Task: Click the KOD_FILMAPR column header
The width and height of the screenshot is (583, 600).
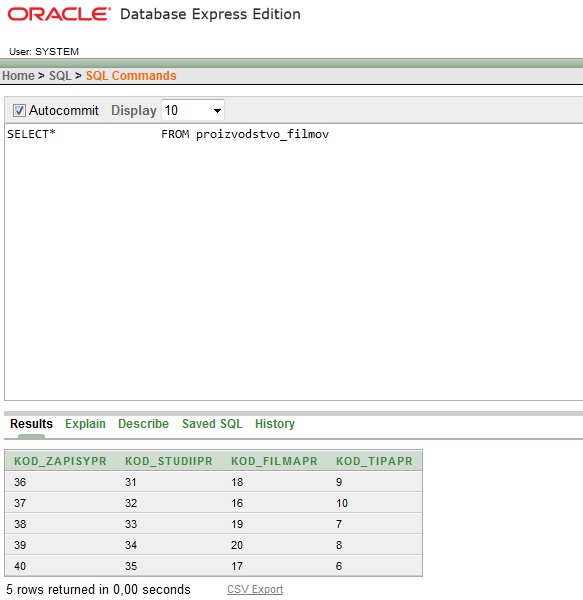Action: click(274, 461)
